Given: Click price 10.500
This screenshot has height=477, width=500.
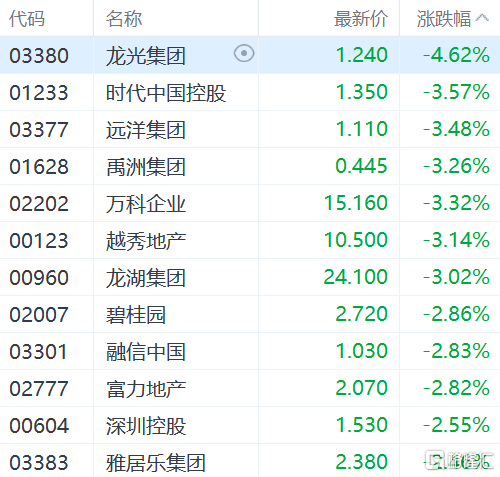Looking at the screenshot, I should point(356,240).
